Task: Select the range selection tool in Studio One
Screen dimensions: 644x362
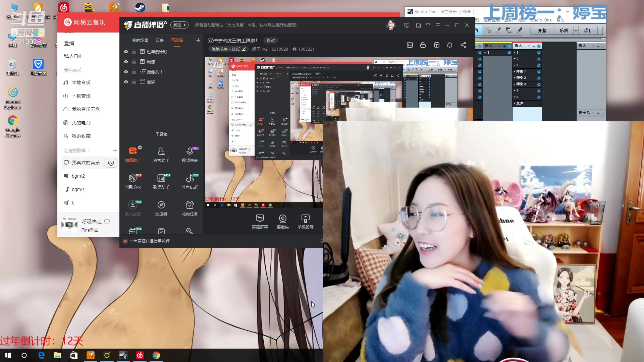Action: click(488, 30)
